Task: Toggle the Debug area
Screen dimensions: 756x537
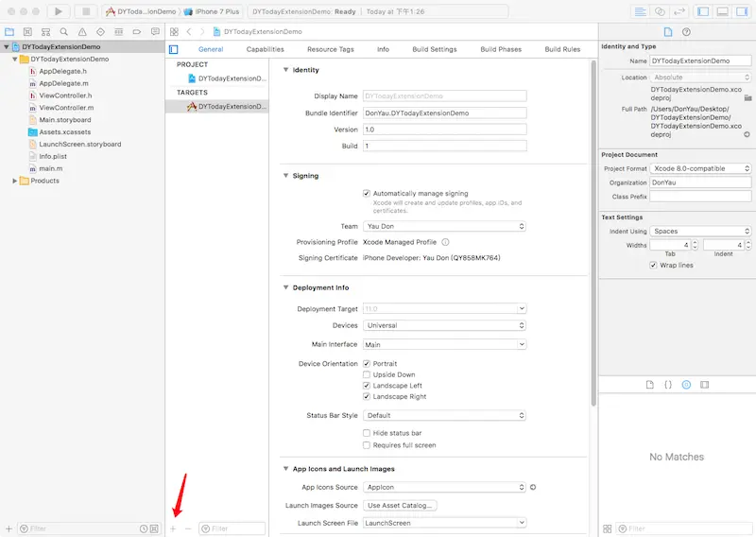Action: [x=722, y=11]
